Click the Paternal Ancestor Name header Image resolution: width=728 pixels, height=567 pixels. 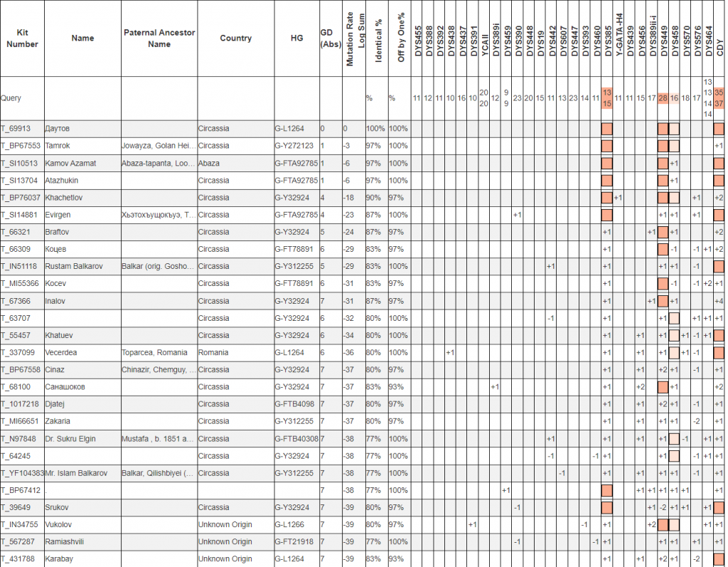pos(159,38)
